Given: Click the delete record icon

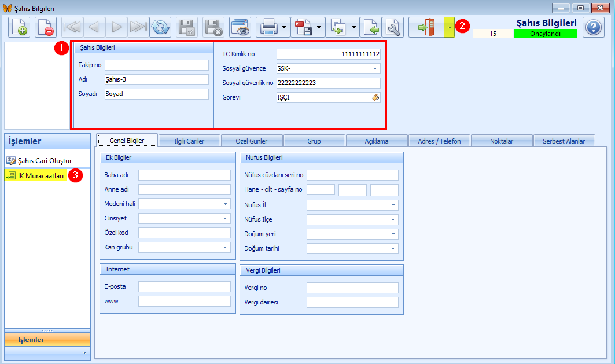Looking at the screenshot, I should pyautogui.click(x=46, y=27).
